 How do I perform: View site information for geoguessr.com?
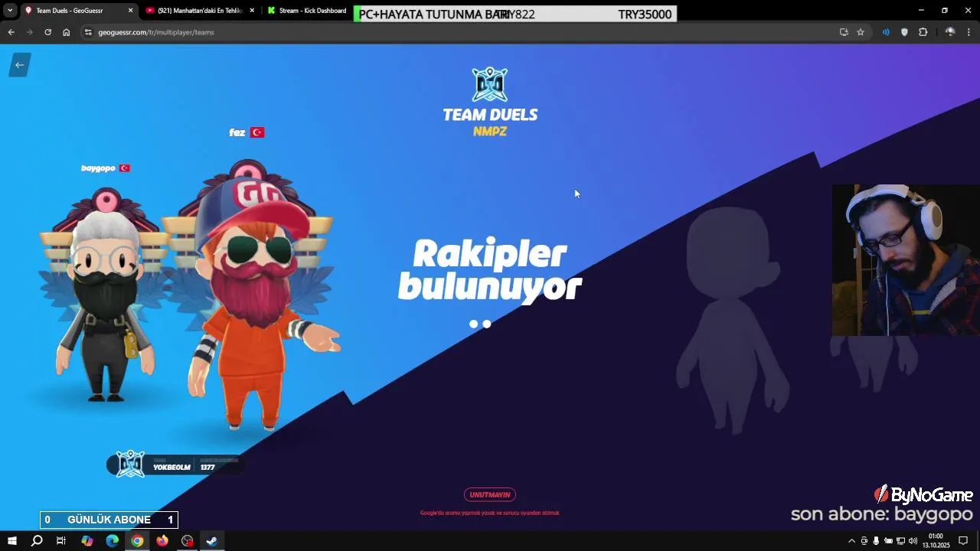tap(88, 32)
